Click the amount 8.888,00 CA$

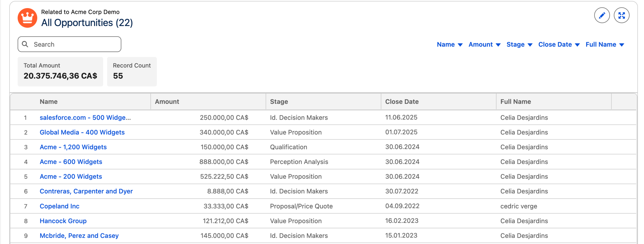228,191
